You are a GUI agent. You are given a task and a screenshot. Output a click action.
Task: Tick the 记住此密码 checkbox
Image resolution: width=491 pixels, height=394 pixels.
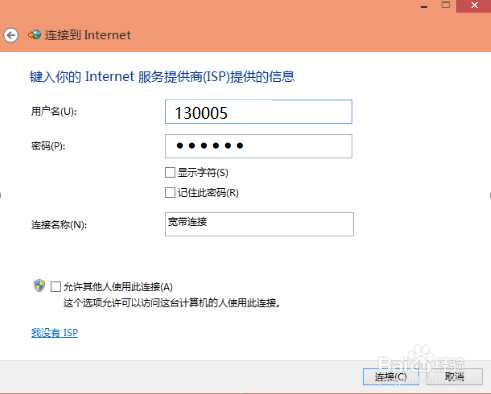pos(170,193)
